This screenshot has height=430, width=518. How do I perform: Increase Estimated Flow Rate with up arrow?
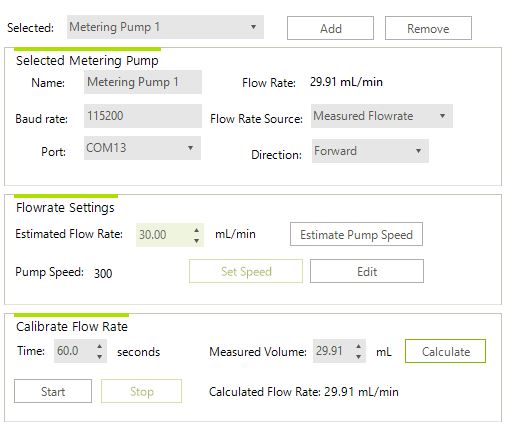pos(197,230)
